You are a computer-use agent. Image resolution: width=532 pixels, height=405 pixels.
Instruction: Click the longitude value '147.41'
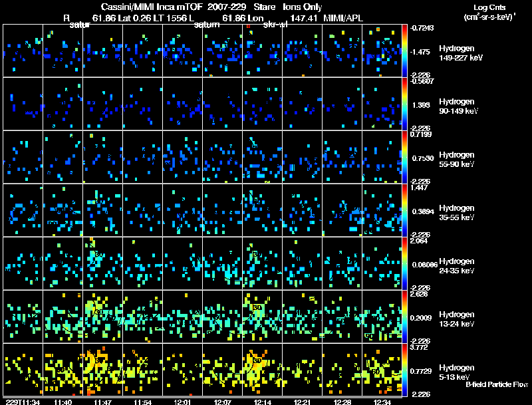304,18
